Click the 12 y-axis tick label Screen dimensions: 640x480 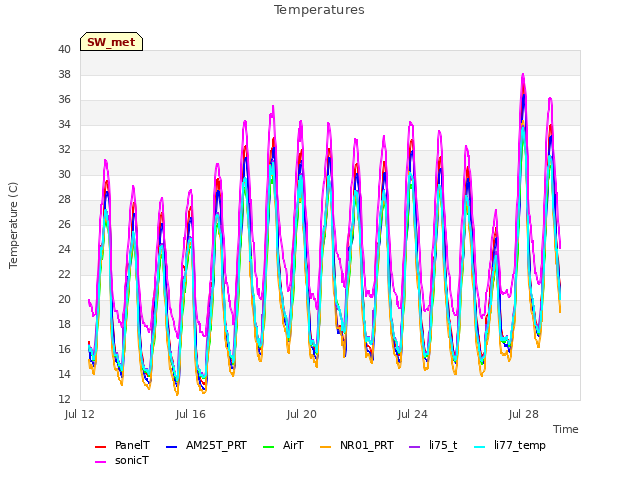(x=64, y=399)
